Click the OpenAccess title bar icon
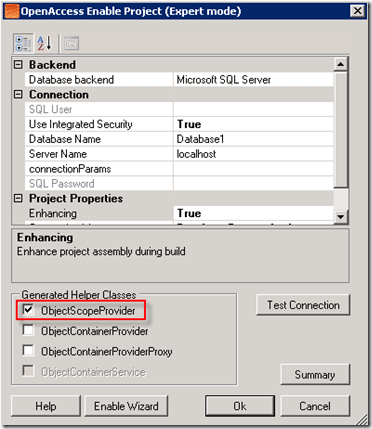The width and height of the screenshot is (372, 429). point(11,11)
